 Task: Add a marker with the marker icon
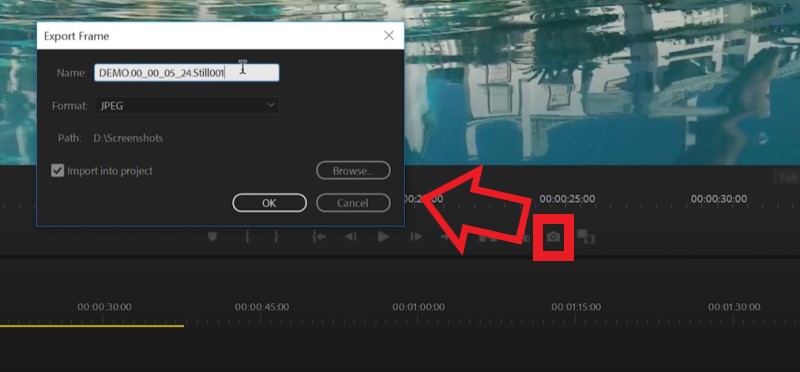pos(212,237)
